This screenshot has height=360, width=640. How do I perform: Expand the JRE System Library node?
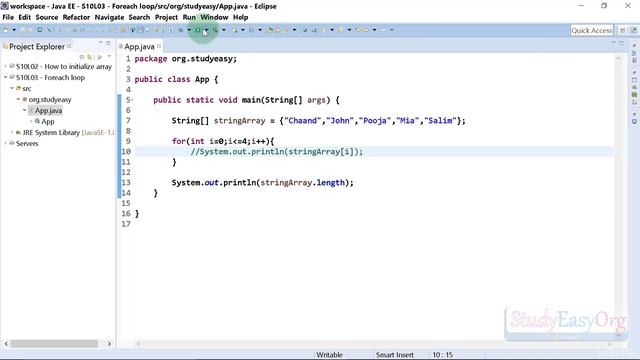point(12,132)
